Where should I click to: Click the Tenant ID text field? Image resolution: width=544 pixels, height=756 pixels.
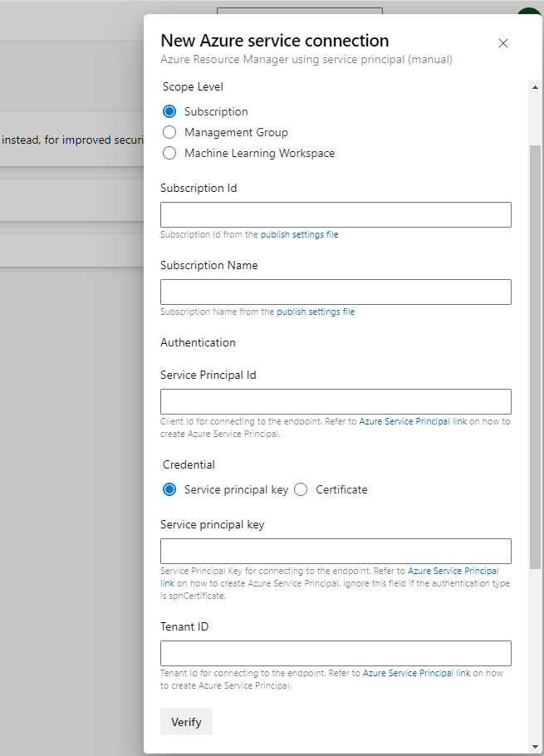[336, 653]
